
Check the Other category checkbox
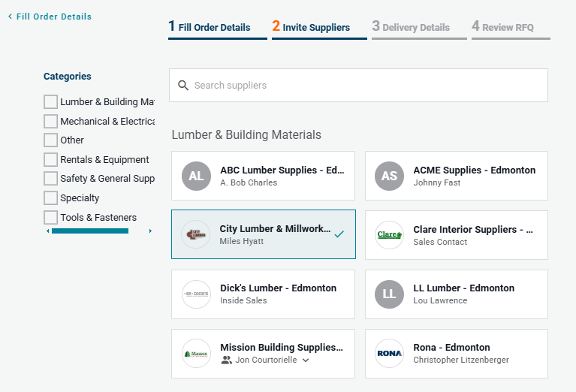51,140
